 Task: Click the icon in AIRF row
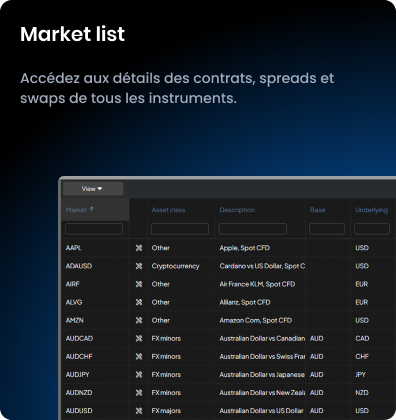pyautogui.click(x=139, y=284)
